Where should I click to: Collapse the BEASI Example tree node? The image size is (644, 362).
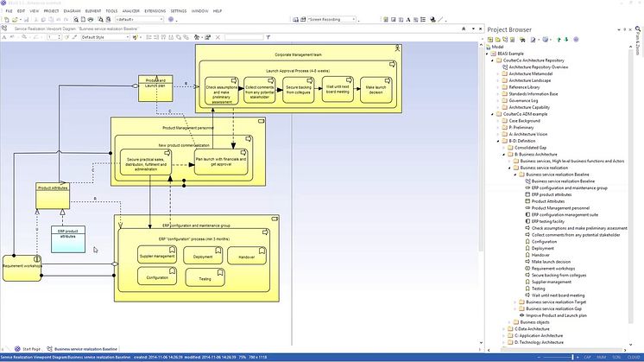click(487, 54)
